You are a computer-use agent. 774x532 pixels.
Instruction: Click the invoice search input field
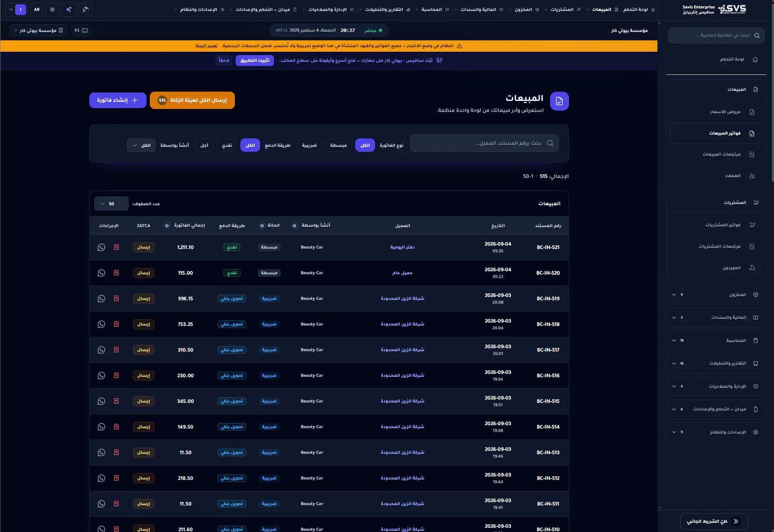point(484,143)
